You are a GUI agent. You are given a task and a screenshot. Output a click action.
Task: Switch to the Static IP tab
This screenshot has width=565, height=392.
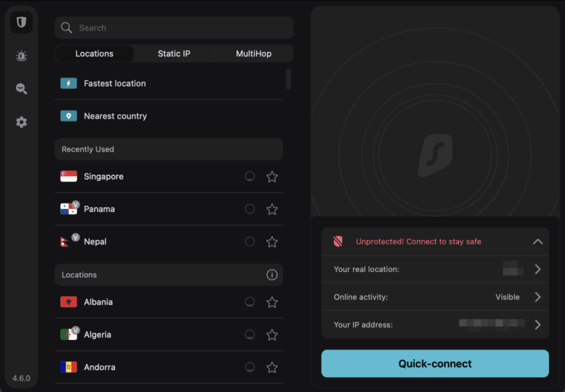pos(174,54)
